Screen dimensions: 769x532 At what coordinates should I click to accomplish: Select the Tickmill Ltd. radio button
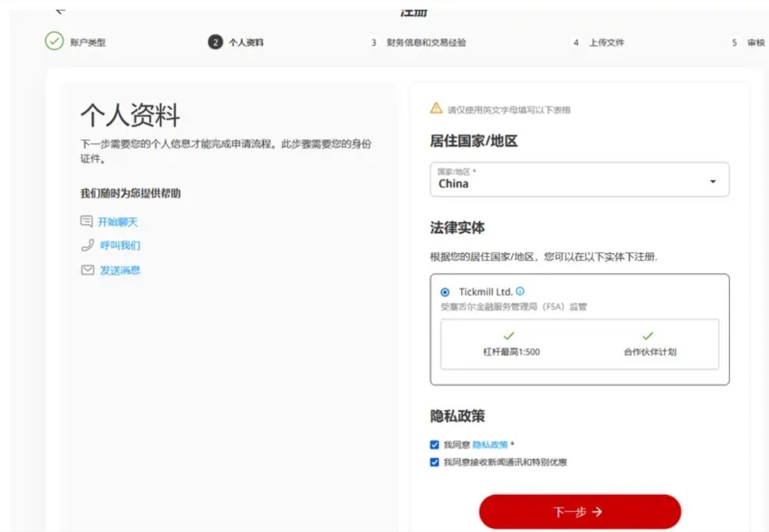click(x=444, y=292)
